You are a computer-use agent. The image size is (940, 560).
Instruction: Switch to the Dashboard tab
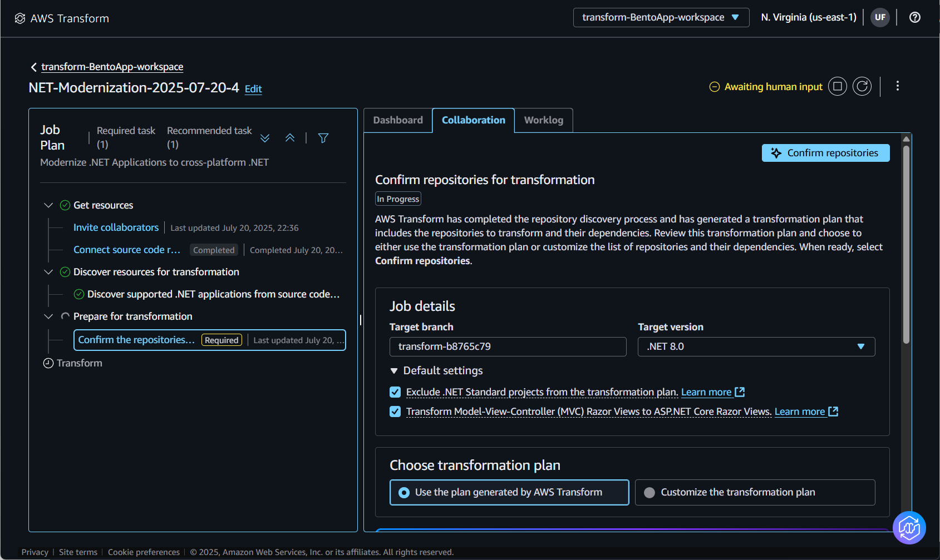pyautogui.click(x=398, y=120)
